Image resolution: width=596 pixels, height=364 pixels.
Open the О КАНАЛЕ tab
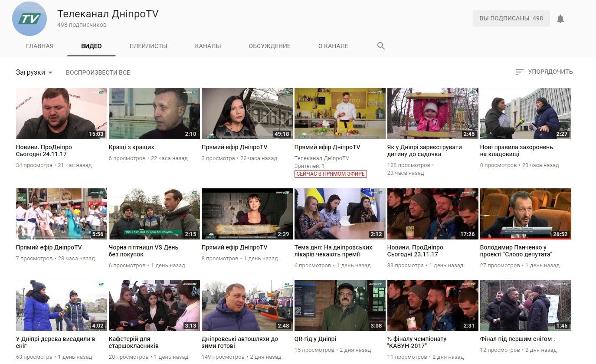(333, 46)
